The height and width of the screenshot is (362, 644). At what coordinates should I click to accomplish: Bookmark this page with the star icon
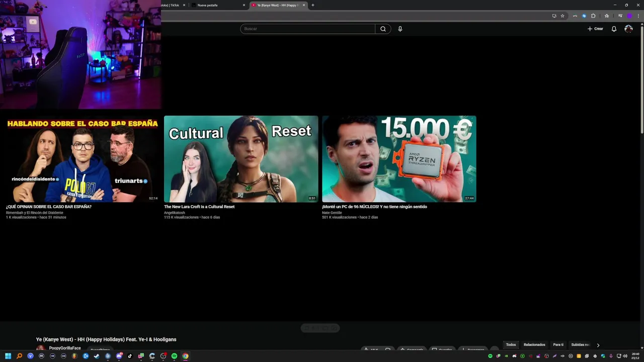[562, 16]
